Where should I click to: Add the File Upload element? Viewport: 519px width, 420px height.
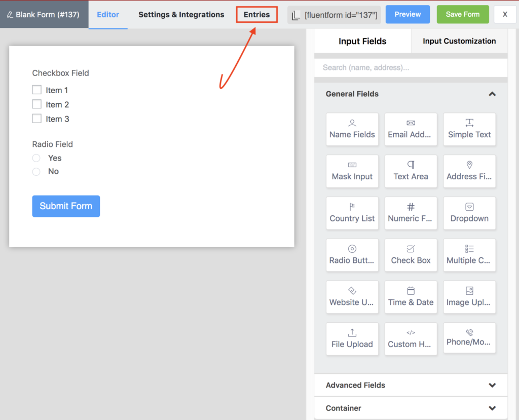coord(352,338)
